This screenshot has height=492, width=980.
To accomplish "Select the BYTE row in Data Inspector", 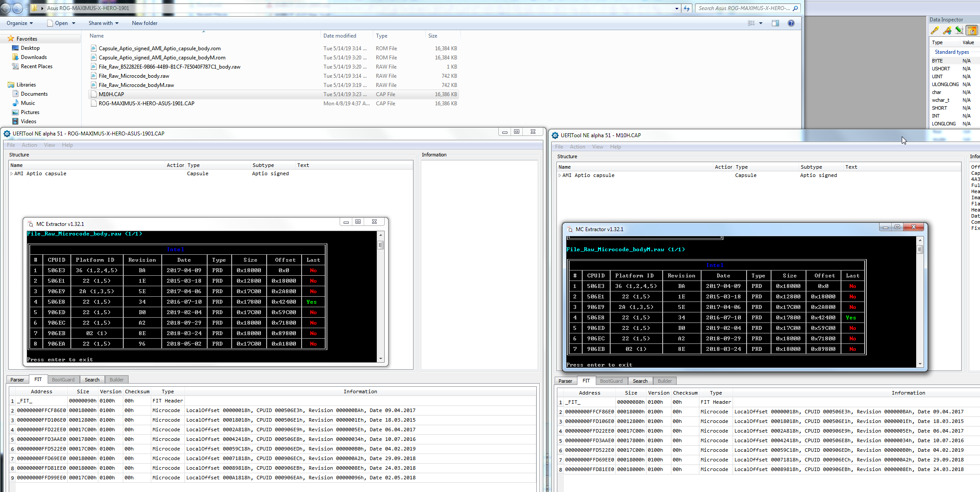I will [x=955, y=61].
